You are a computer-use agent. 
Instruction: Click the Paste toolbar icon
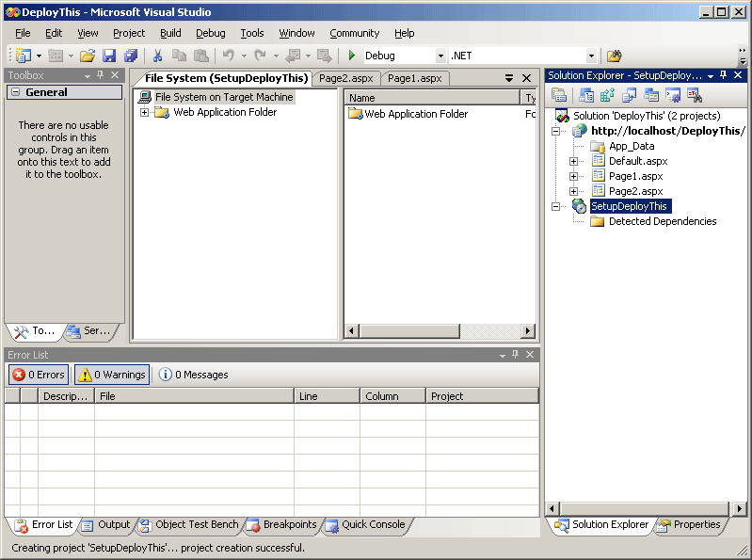pyautogui.click(x=201, y=56)
